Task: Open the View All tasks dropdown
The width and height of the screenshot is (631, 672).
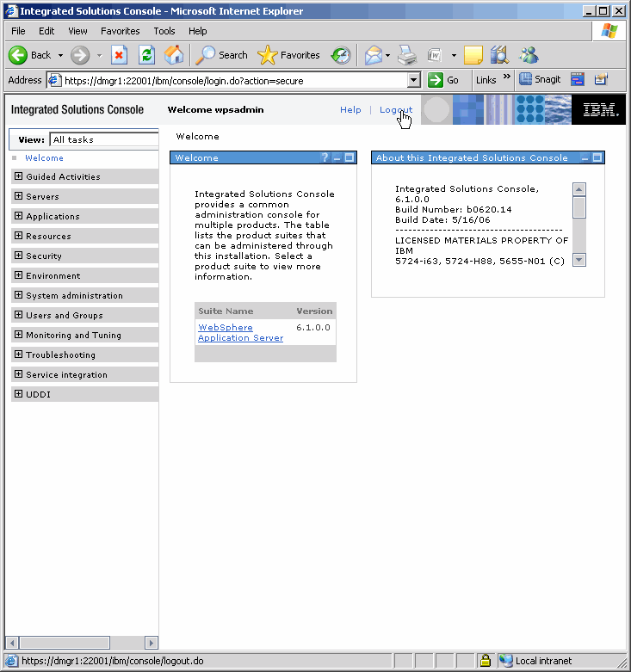Action: pyautogui.click(x=103, y=139)
